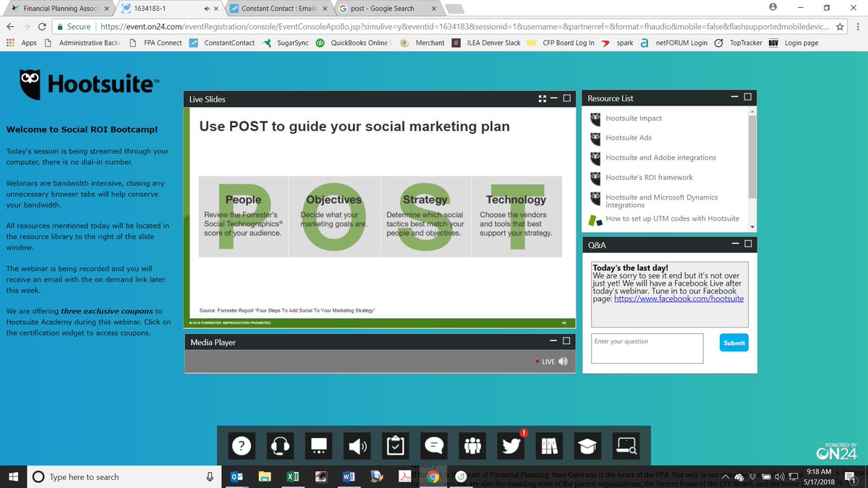
Task: Open the Hootsuite Impact resource
Action: pyautogui.click(x=634, y=119)
